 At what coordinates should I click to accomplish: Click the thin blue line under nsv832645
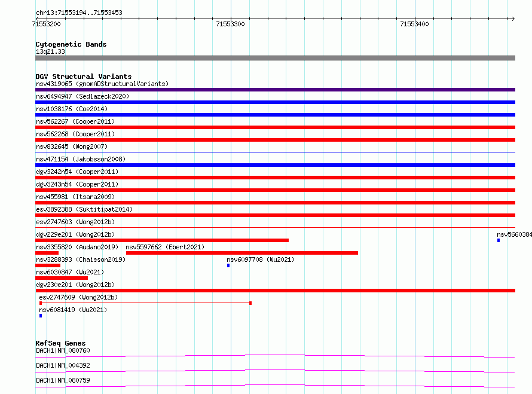(275, 152)
